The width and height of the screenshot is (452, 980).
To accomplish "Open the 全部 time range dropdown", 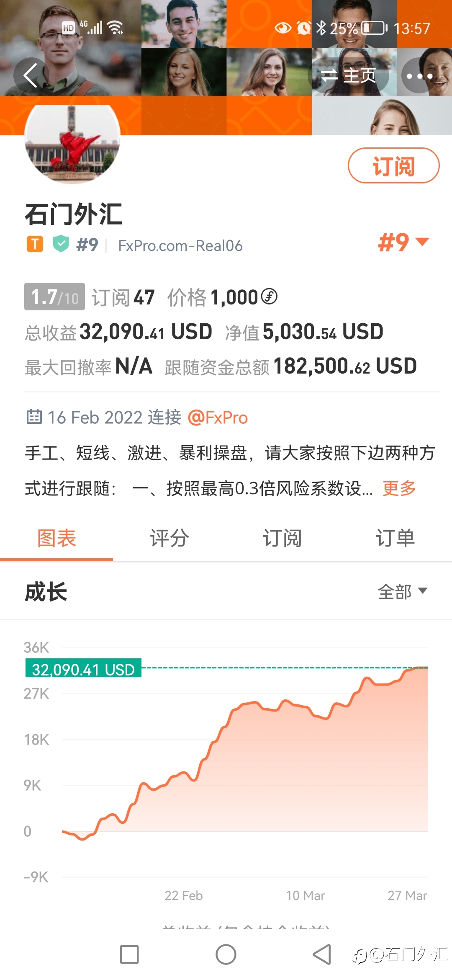I will point(402,591).
